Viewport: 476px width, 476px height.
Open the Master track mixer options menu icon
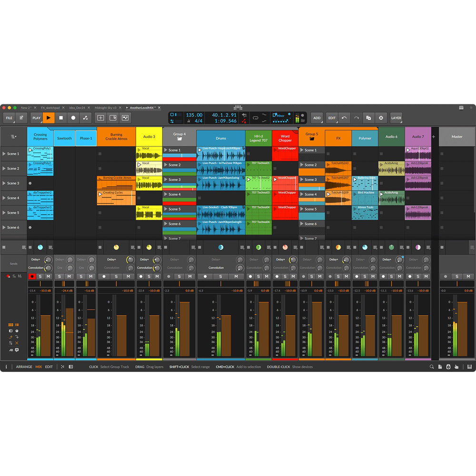coord(472,248)
